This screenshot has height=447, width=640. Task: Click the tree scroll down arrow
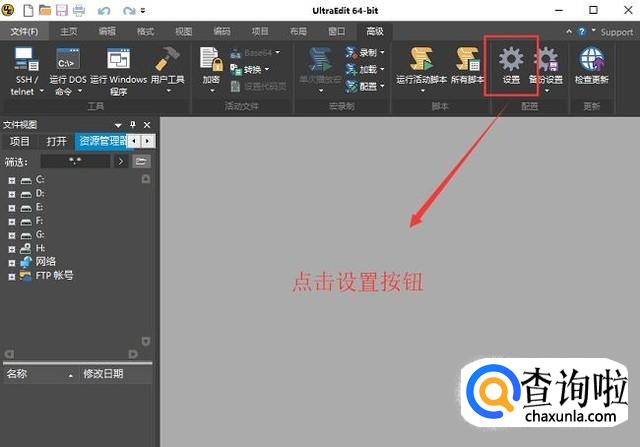(x=146, y=341)
